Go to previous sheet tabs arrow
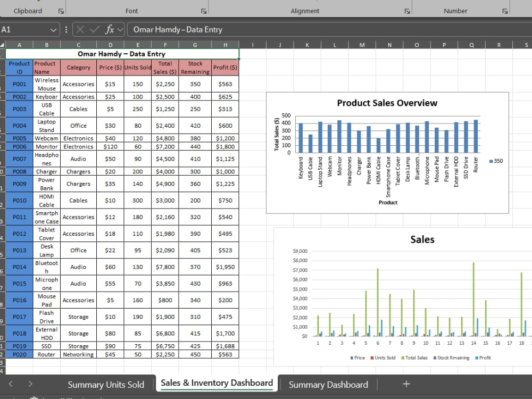This screenshot has width=532, height=399. (x=11, y=384)
